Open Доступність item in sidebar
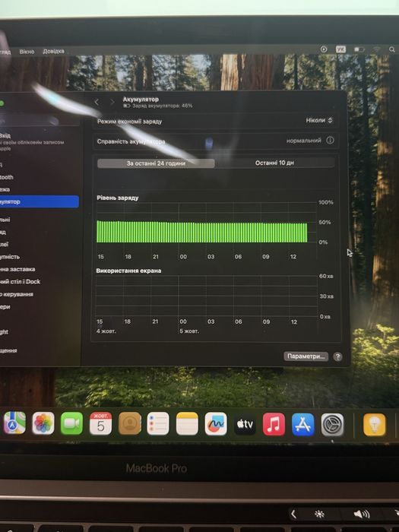This screenshot has width=399, height=532. (x=10, y=257)
